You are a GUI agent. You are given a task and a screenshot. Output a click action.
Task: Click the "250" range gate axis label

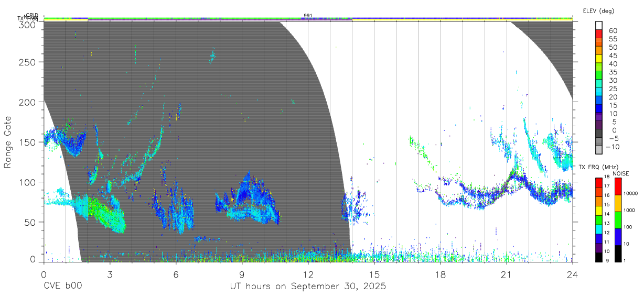tap(27, 62)
